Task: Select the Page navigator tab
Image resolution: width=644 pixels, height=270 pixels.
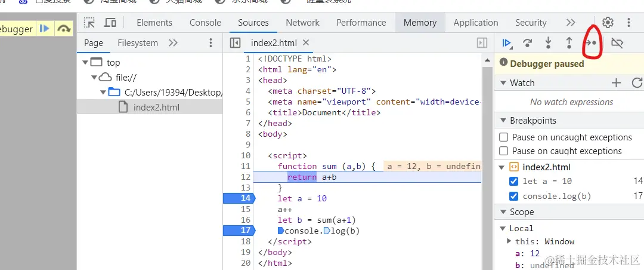Action: click(94, 43)
